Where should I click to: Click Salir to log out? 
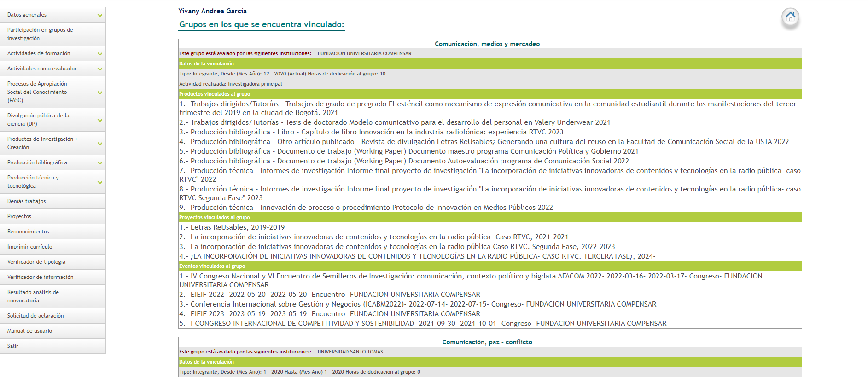click(13, 346)
